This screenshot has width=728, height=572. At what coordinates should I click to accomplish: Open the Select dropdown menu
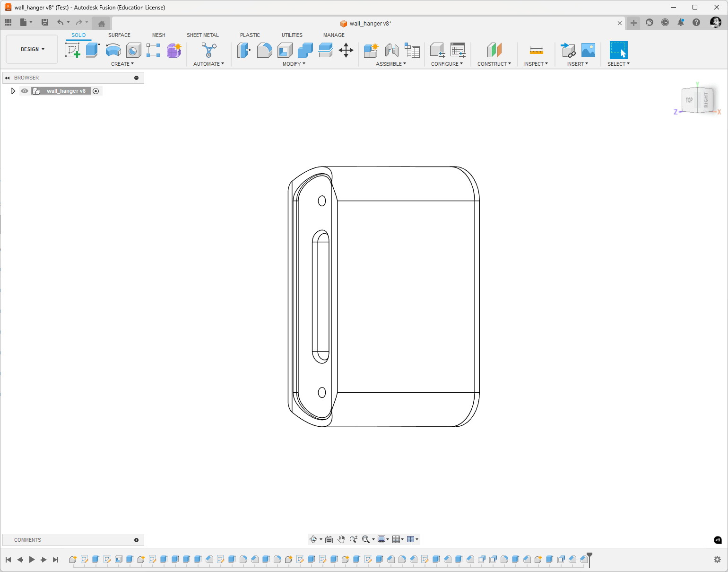coord(618,64)
